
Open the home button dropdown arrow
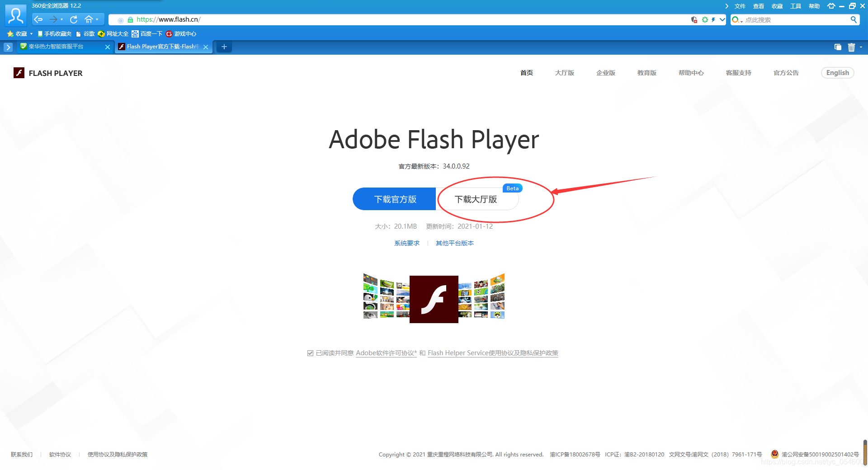click(97, 19)
